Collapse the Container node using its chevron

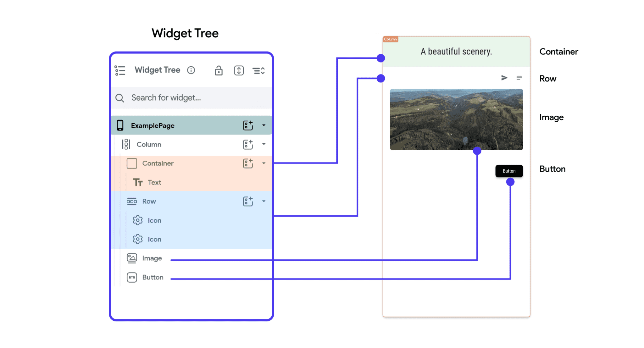point(264,163)
